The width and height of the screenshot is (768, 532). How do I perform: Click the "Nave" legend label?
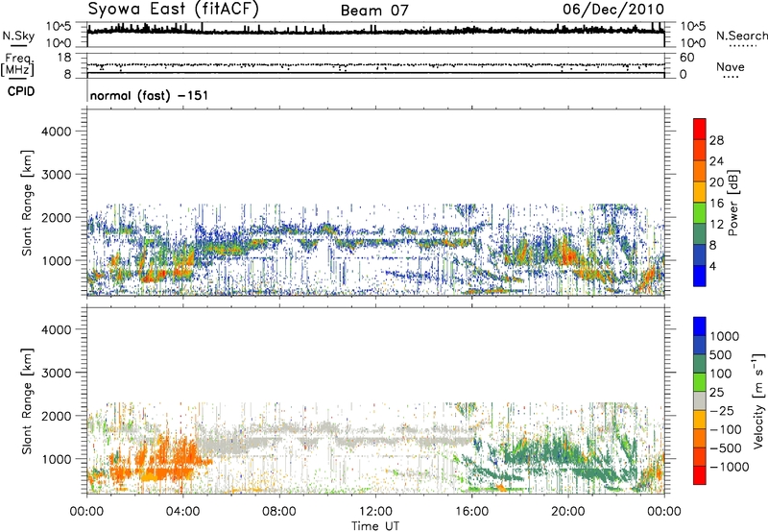point(731,66)
